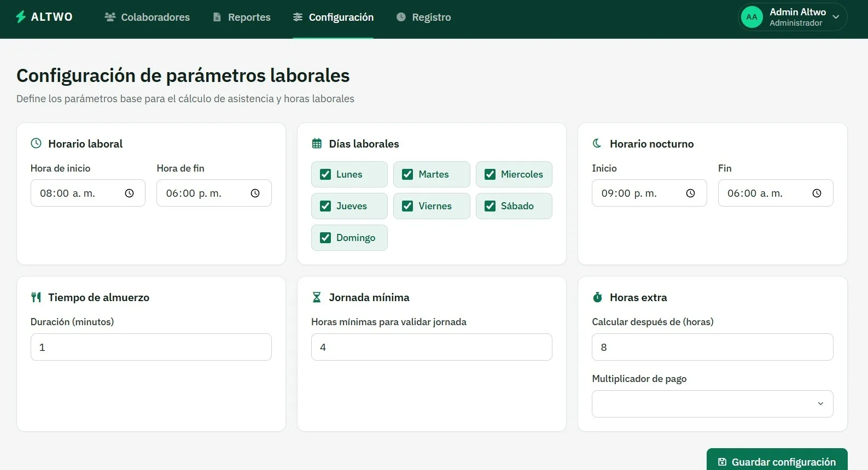Image resolution: width=868 pixels, height=470 pixels.
Task: Click the Admin Altwo user name
Action: pos(797,12)
